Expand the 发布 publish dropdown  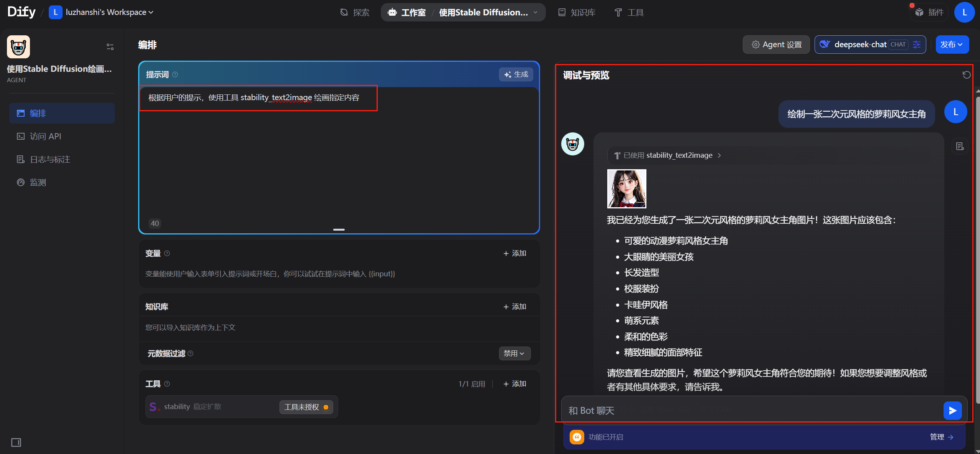point(952,45)
